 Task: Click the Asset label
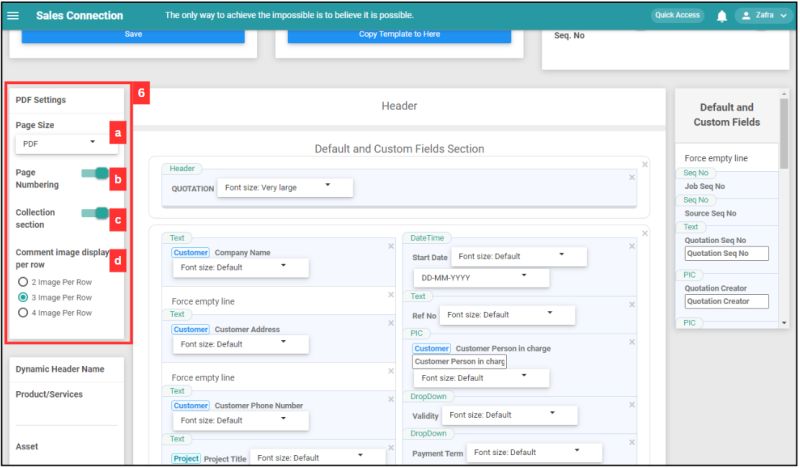pyautogui.click(x=27, y=447)
